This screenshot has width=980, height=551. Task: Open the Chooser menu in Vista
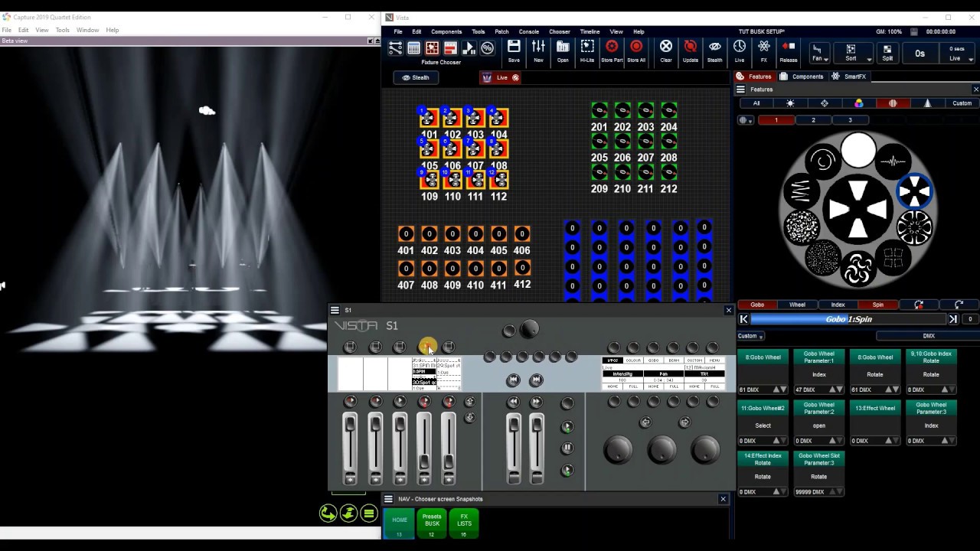pyautogui.click(x=560, y=31)
